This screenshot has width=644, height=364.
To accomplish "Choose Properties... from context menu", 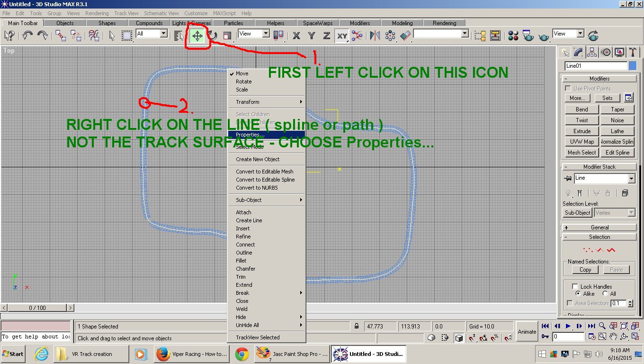I will (x=267, y=135).
